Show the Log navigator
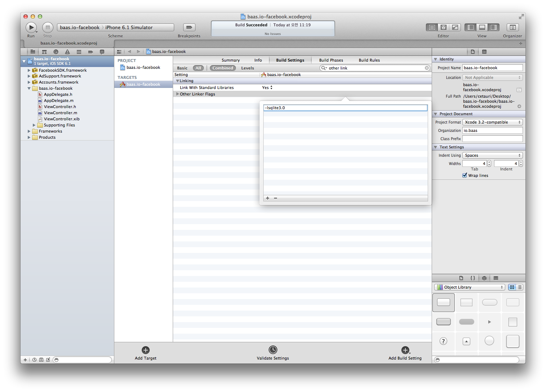546x392 pixels. click(x=102, y=52)
